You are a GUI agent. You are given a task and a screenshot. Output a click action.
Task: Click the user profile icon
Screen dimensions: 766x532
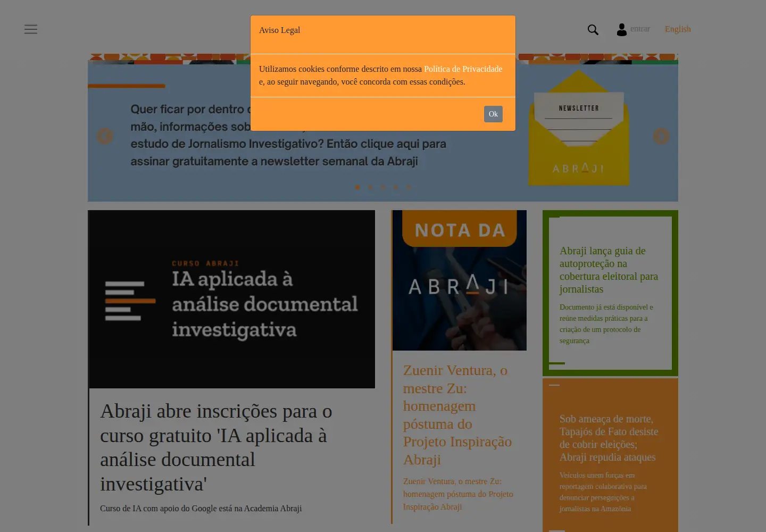pos(621,30)
